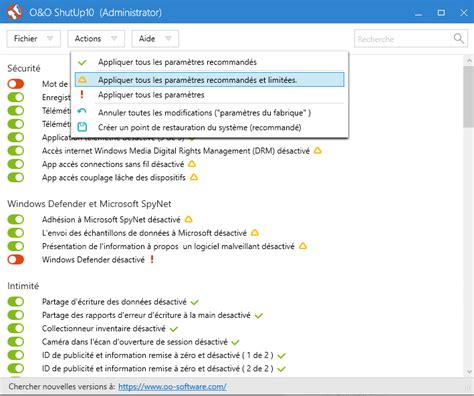
Task: Click checkmark beside Collectionneur inventaire
Action: click(x=174, y=329)
